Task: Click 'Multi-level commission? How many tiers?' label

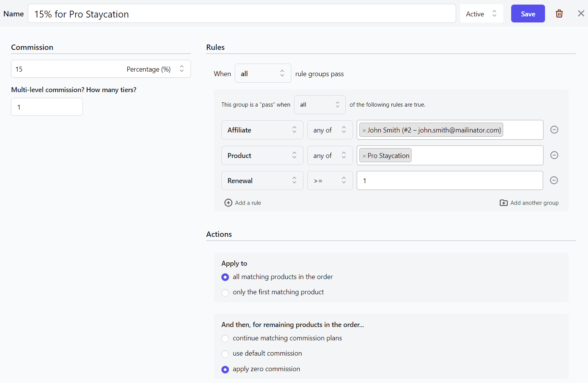Action: (74, 90)
